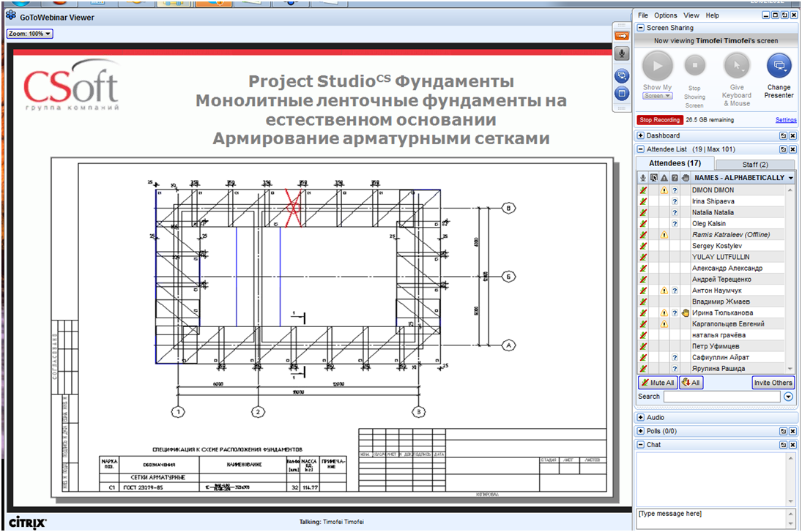The height and width of the screenshot is (532, 802).
Task: Toggle mute for Ярулина Рашида
Action: point(643,369)
